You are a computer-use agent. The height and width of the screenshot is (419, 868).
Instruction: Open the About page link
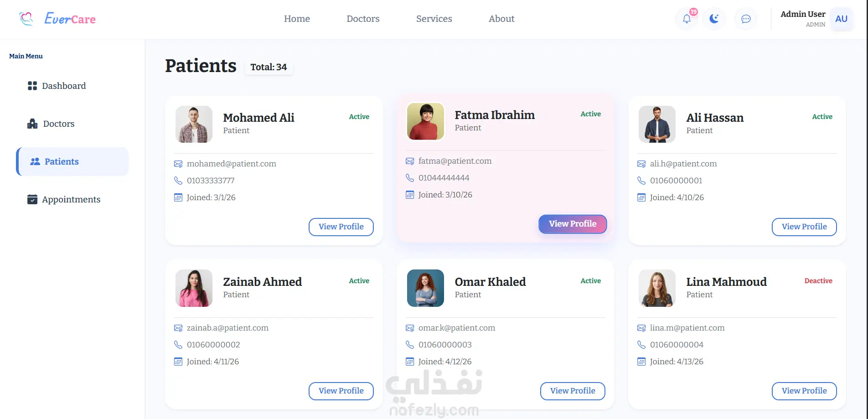[501, 19]
